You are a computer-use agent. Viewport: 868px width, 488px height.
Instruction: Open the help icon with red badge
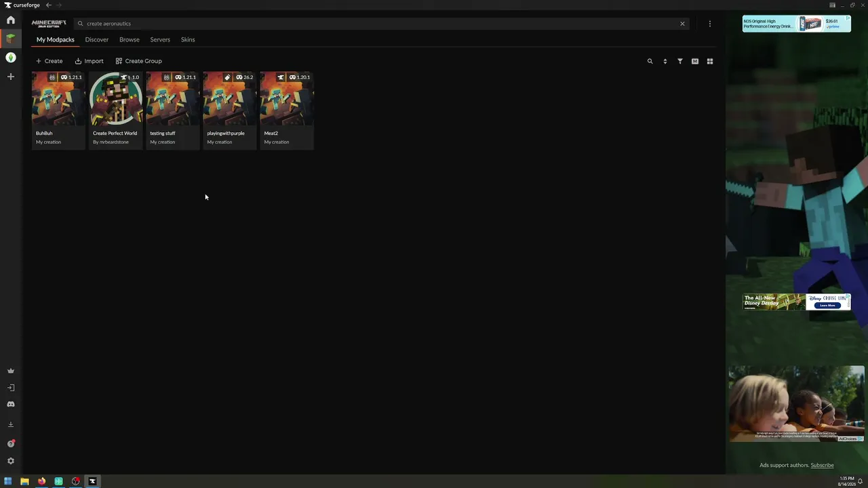[x=10, y=444]
